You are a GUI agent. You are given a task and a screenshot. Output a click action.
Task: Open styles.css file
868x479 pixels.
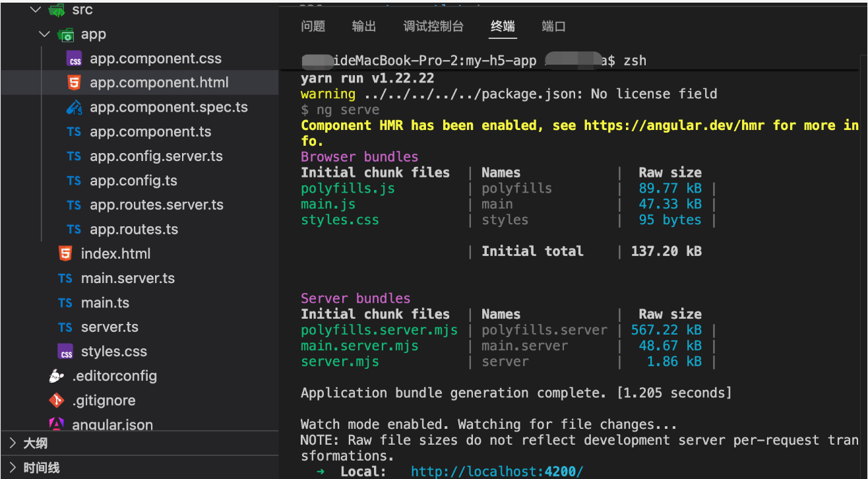[113, 351]
